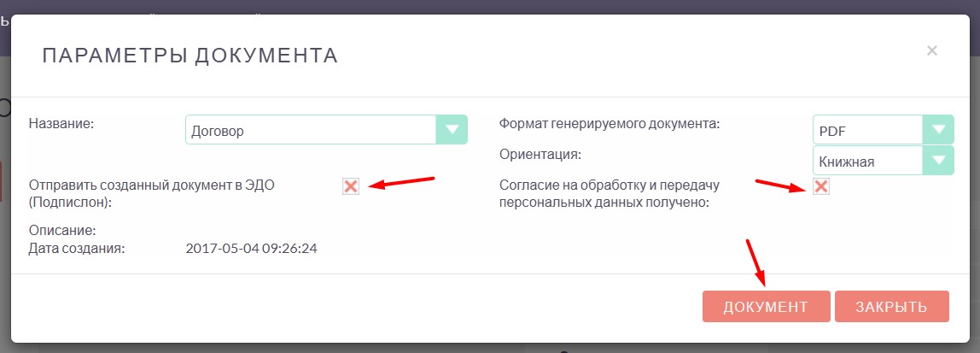Click the Описание label
Viewport: 980px width, 353px height.
[62, 231]
